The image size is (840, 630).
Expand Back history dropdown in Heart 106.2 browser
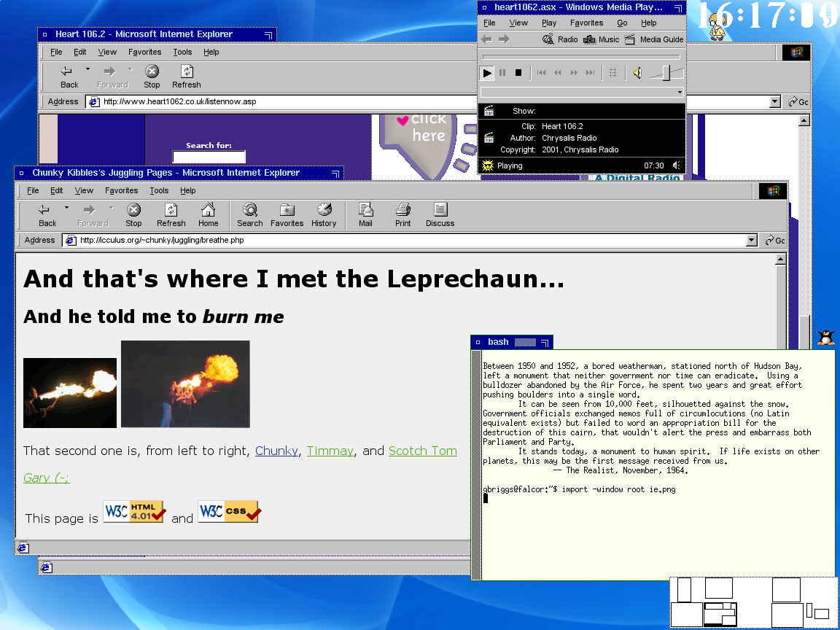(87, 69)
